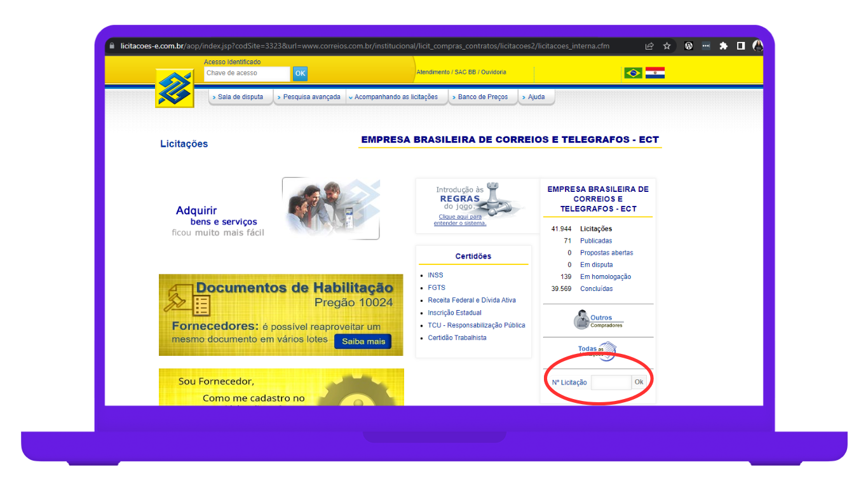Viewport: 868px width, 488px height.
Task: Click the WordPress extension icon
Action: 688,46
